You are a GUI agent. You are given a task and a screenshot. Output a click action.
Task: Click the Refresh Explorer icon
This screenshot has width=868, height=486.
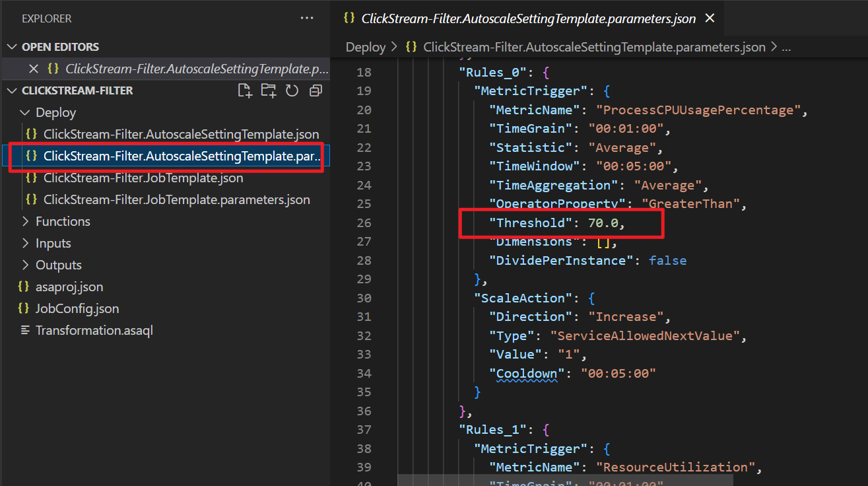click(x=292, y=90)
